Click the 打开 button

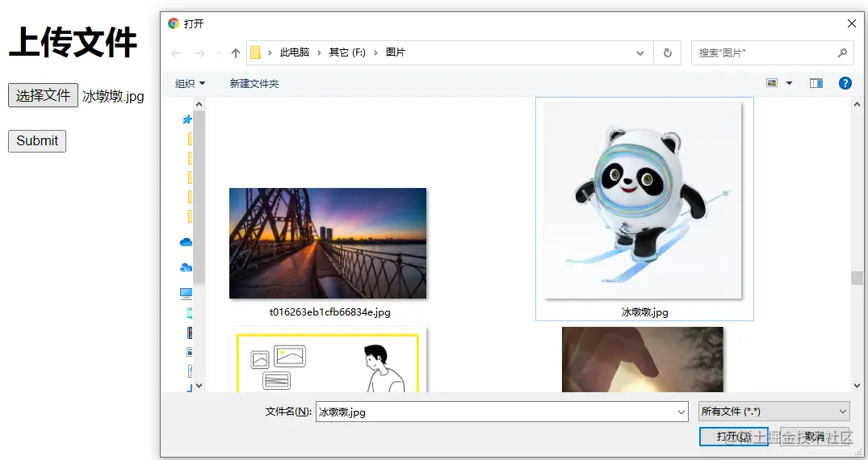click(x=733, y=437)
